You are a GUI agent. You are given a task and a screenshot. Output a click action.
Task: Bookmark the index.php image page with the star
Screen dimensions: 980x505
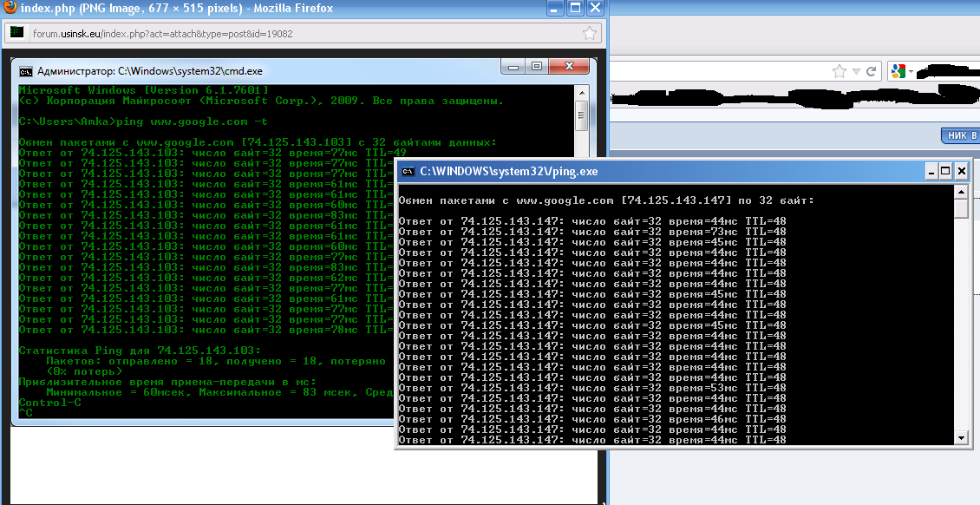point(590,34)
